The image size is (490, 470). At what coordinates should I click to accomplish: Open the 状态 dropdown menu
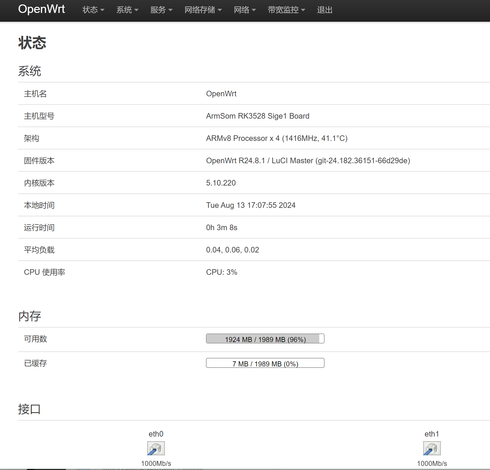(x=93, y=10)
